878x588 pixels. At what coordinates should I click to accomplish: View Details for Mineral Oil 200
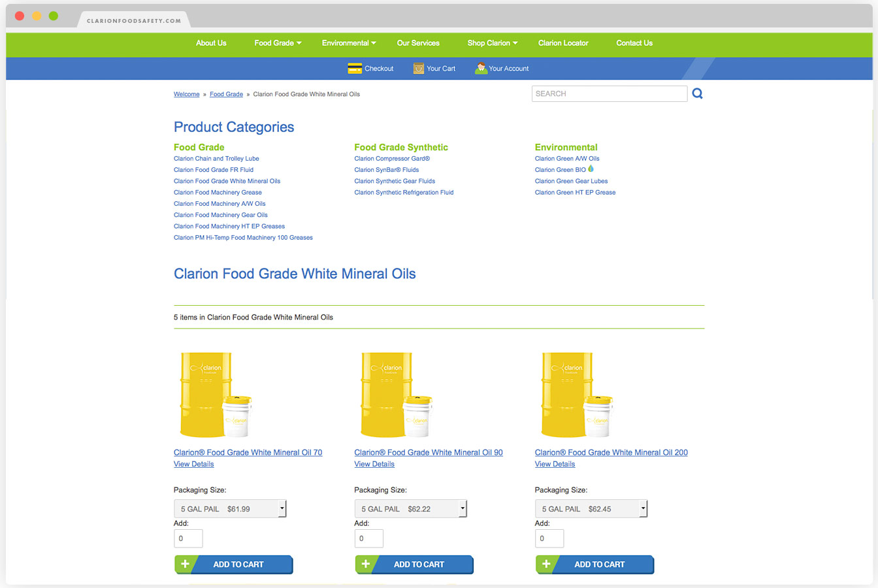click(x=555, y=464)
